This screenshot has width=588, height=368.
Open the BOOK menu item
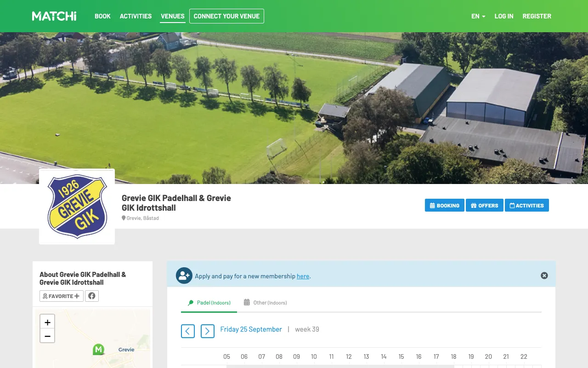pyautogui.click(x=102, y=16)
